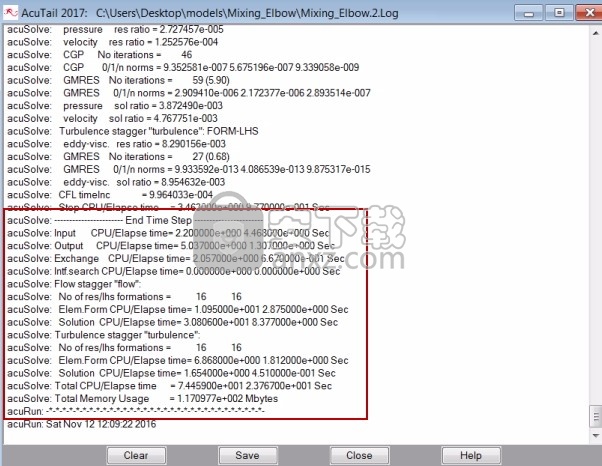Click the 'Output CPU/Elapse time' line
Screen dimensions: 602x466
[171, 246]
